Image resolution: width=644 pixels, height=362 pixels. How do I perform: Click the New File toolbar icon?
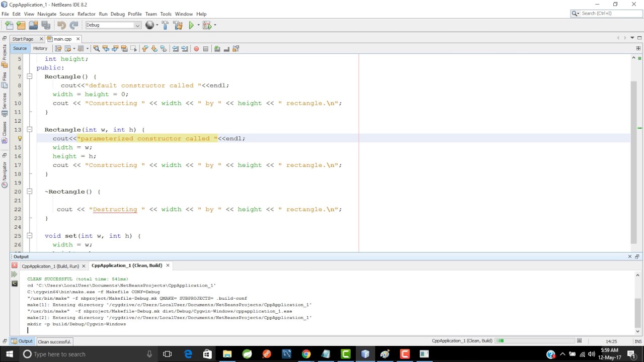tap(9, 25)
